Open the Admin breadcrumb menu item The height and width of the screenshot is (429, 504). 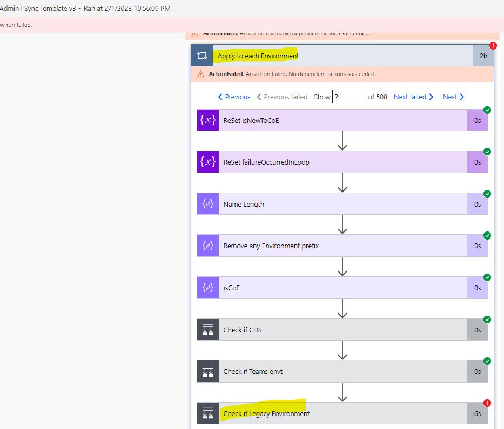coord(9,8)
